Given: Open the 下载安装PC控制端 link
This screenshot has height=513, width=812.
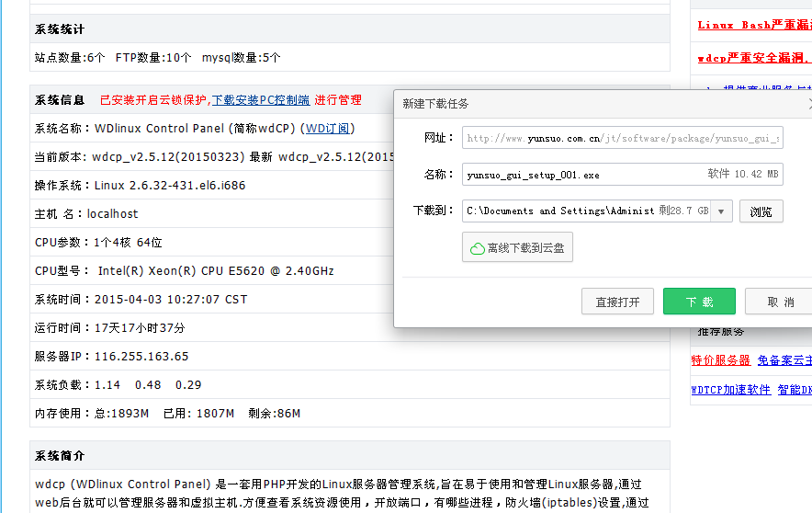Looking at the screenshot, I should point(261,100).
